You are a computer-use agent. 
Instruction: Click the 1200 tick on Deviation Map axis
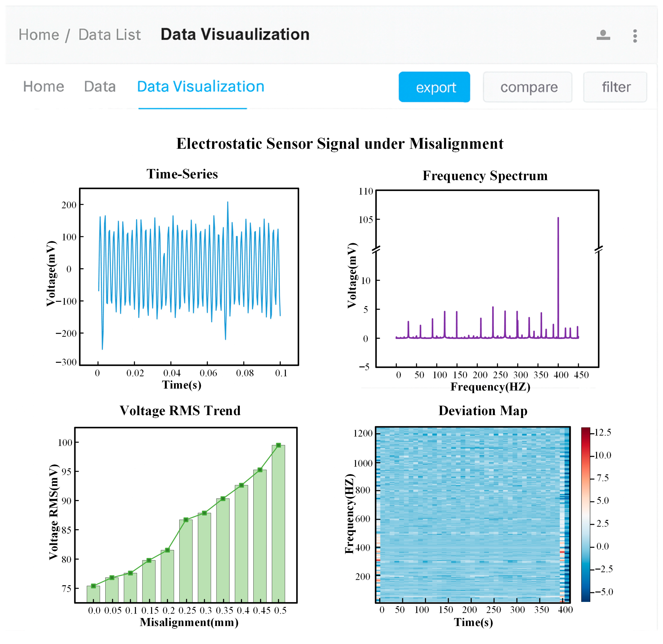coord(363,433)
